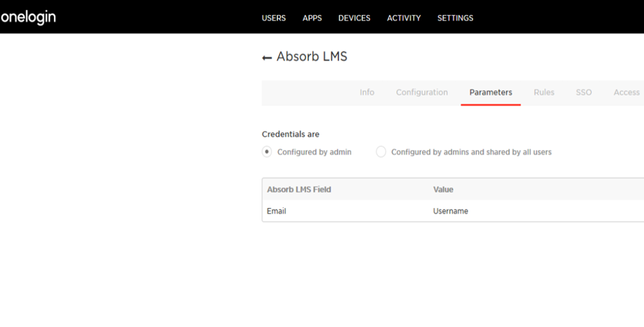Open the SSO tab
The height and width of the screenshot is (327, 644).
(x=584, y=92)
